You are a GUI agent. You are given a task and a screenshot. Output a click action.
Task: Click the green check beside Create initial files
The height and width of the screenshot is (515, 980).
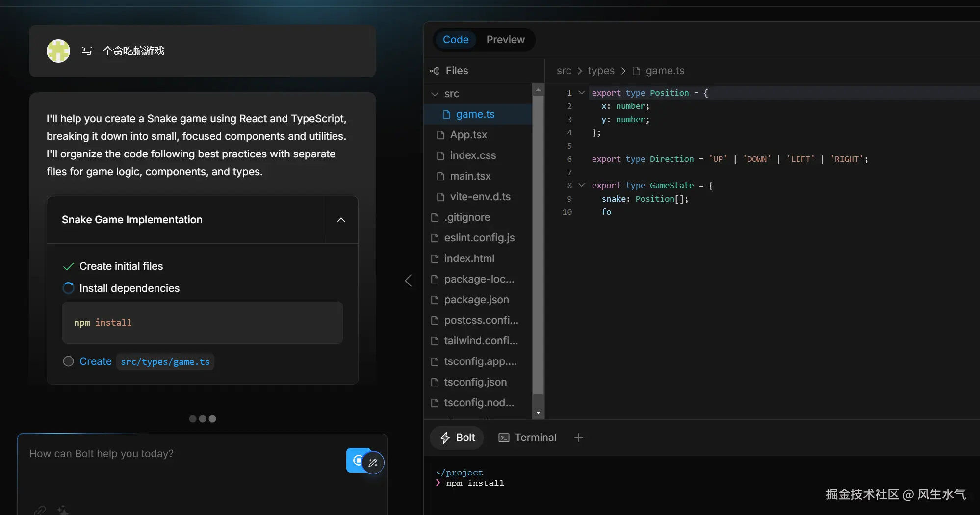pyautogui.click(x=69, y=266)
